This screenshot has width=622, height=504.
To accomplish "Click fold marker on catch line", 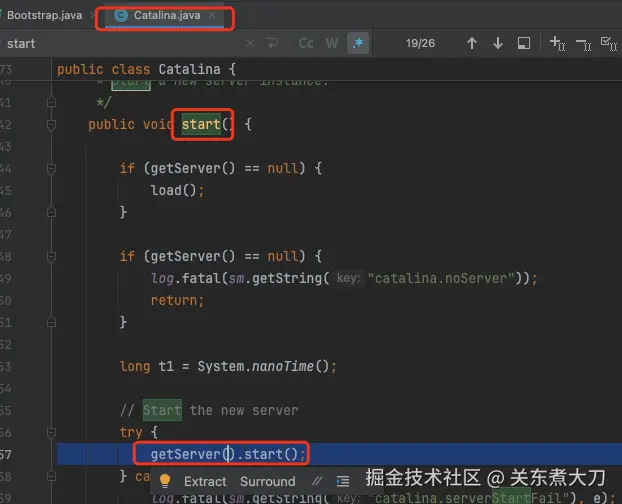I will click(x=51, y=476).
